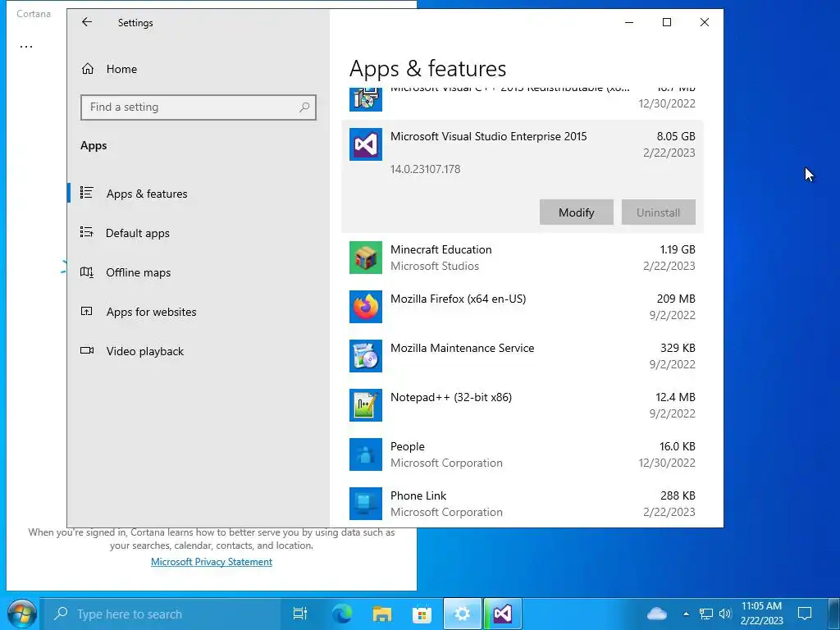Image resolution: width=840 pixels, height=630 pixels.
Task: Click the Visual Studio Enterprise 2015 app icon
Action: (366, 144)
